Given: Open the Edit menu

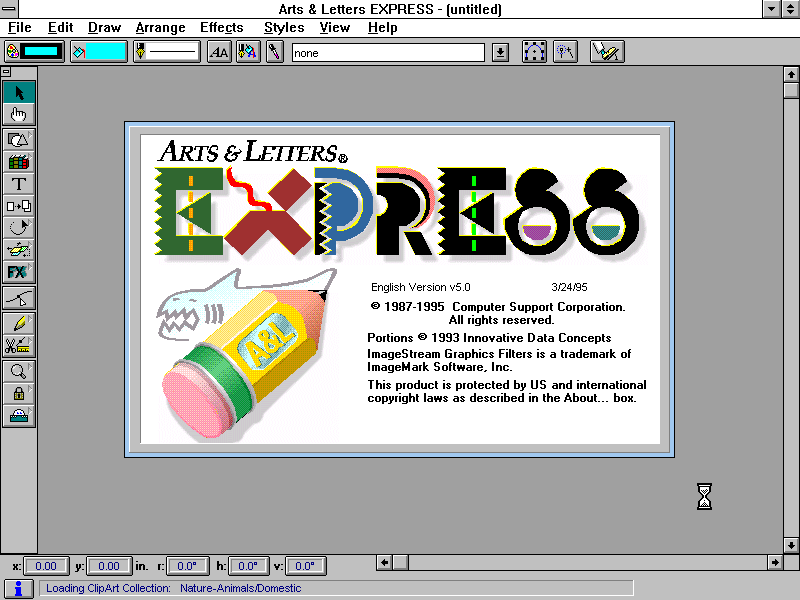Looking at the screenshot, I should [60, 28].
